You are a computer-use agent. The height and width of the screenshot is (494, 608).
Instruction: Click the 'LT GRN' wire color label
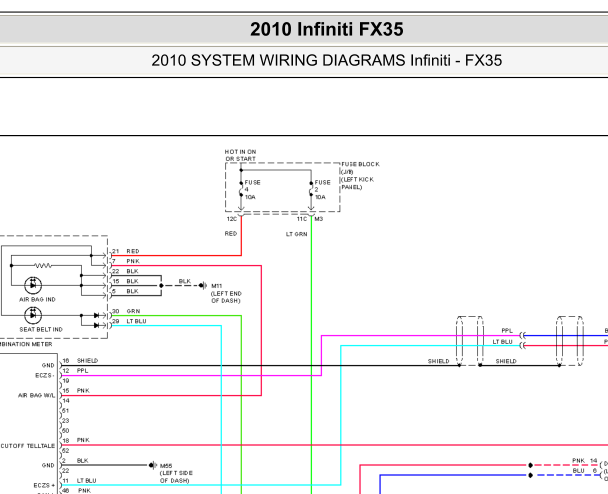(297, 234)
